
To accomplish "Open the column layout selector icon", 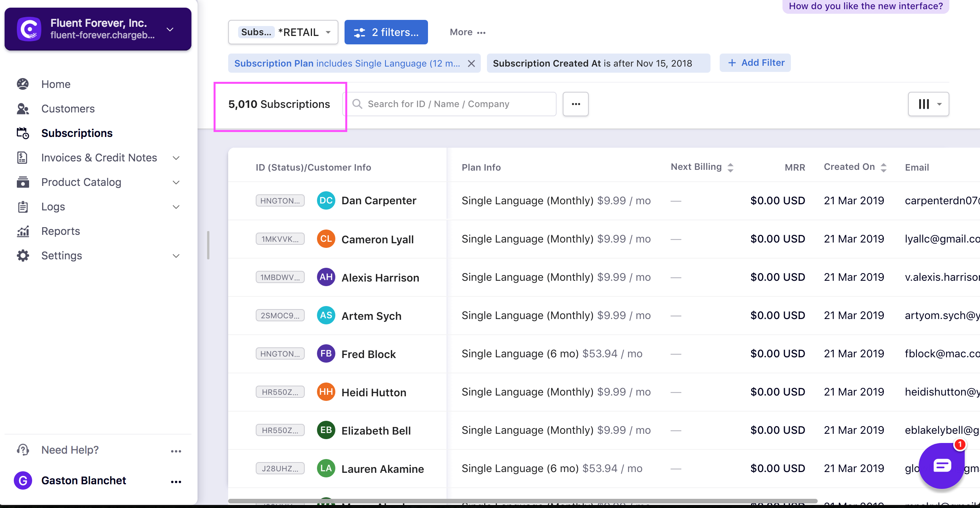I will pos(928,104).
